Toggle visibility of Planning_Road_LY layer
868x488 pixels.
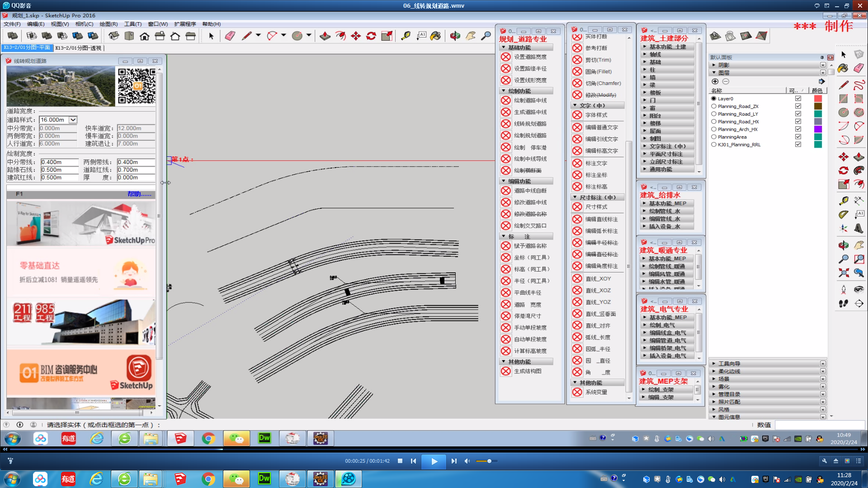pos(798,114)
